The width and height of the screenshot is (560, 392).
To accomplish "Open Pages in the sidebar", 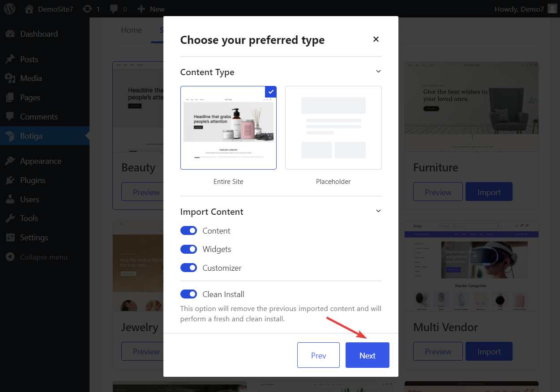I will (45, 98).
